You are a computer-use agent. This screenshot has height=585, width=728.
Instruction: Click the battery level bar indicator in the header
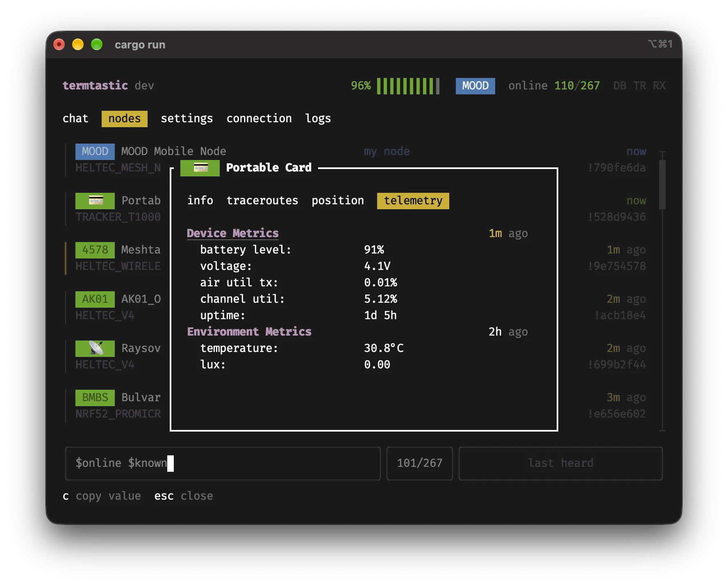(x=408, y=86)
